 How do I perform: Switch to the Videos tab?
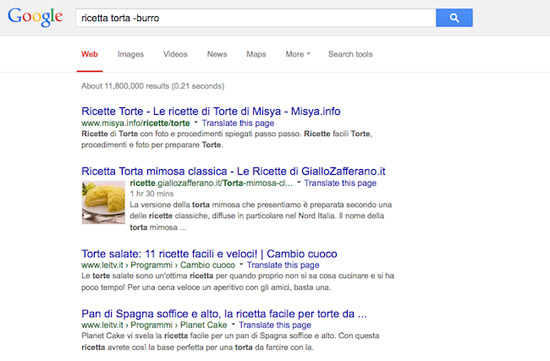[175, 54]
